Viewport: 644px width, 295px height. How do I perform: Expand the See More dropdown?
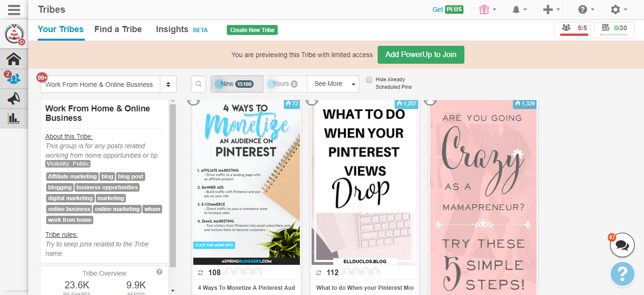tap(333, 84)
